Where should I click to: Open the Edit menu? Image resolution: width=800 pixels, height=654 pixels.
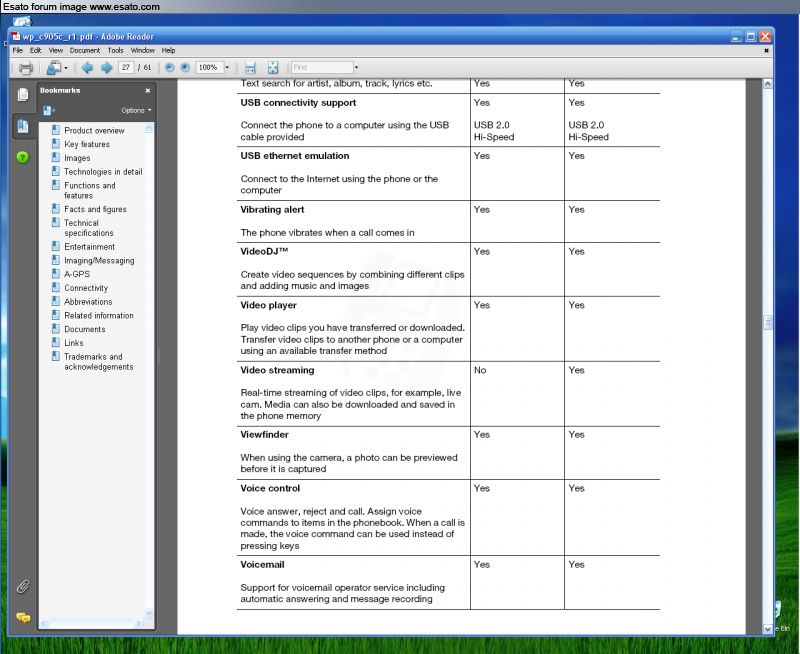coord(35,51)
